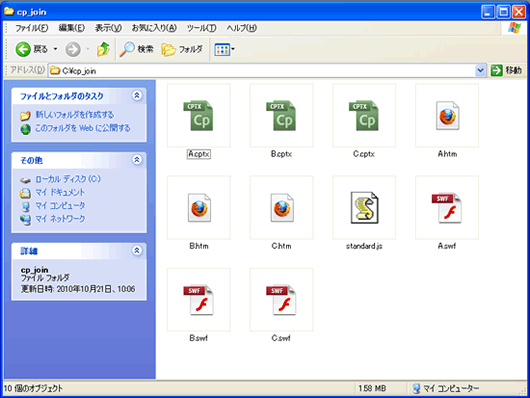Click the A.htm file name label

[447, 154]
